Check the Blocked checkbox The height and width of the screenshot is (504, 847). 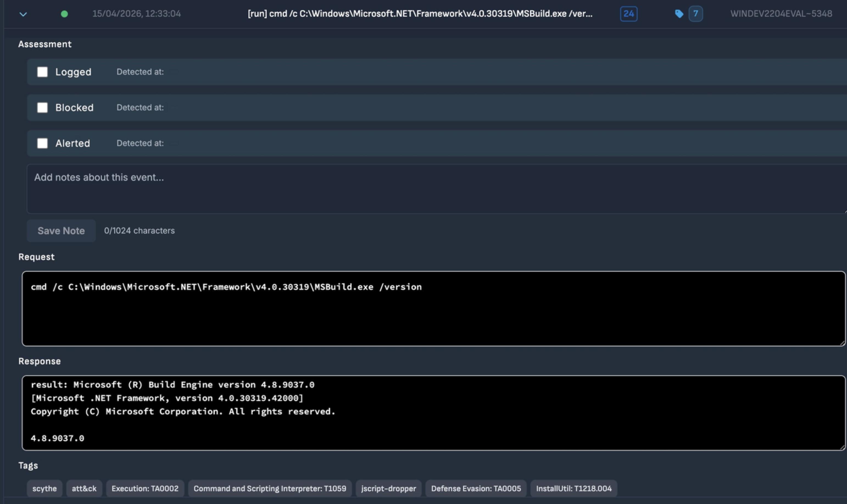pos(43,108)
